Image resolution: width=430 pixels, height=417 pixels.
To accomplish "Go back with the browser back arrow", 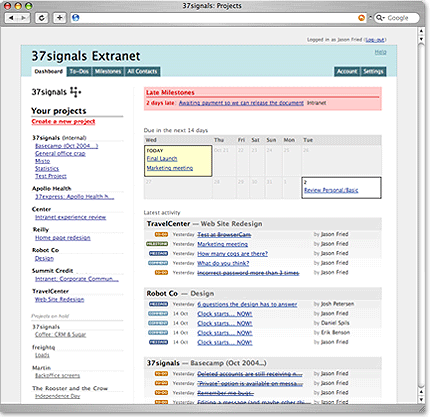I will tap(11, 18).
